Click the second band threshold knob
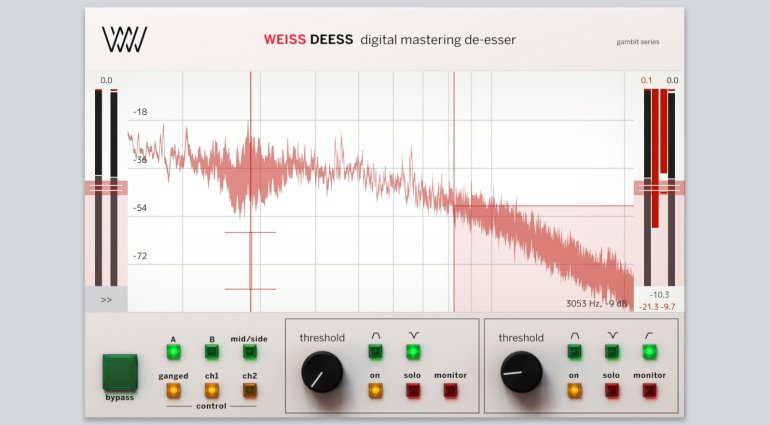Screen dimensions: 770x425 coord(521,371)
